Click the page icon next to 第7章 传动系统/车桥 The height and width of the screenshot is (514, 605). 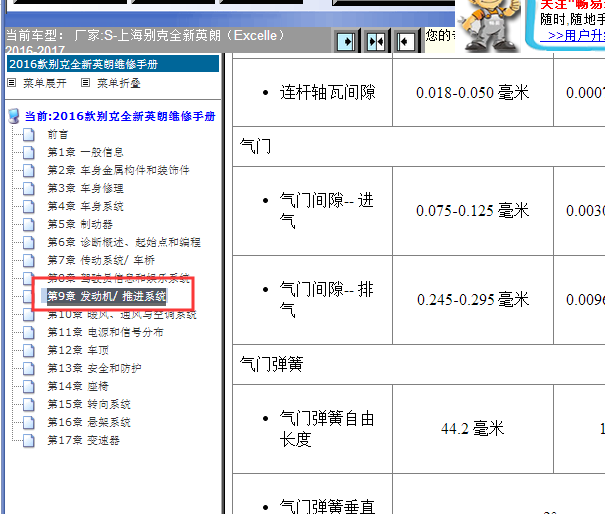(x=29, y=260)
